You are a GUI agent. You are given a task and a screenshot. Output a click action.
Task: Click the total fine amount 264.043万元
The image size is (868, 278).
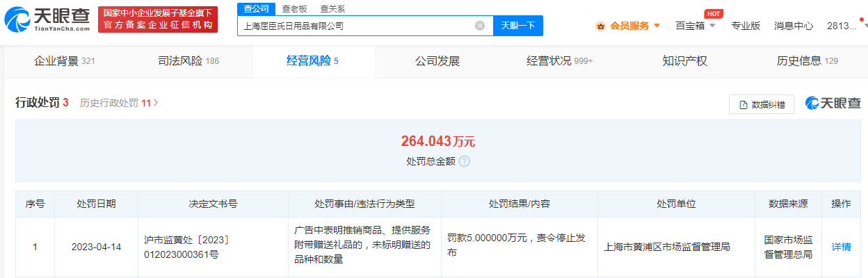point(438,141)
